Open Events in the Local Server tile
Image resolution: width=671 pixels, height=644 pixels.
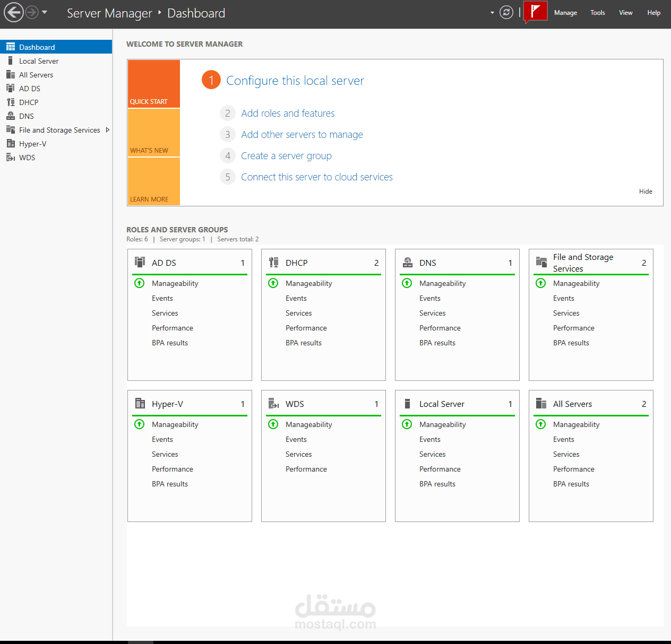click(430, 440)
